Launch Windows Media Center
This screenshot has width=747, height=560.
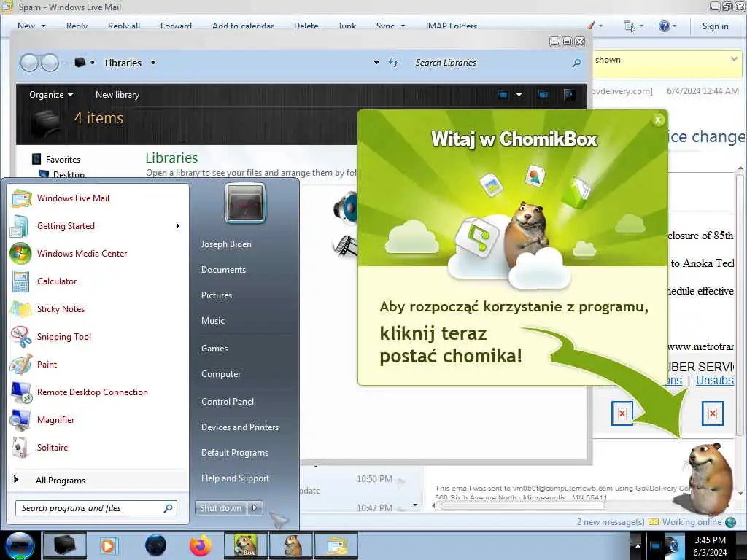[82, 253]
